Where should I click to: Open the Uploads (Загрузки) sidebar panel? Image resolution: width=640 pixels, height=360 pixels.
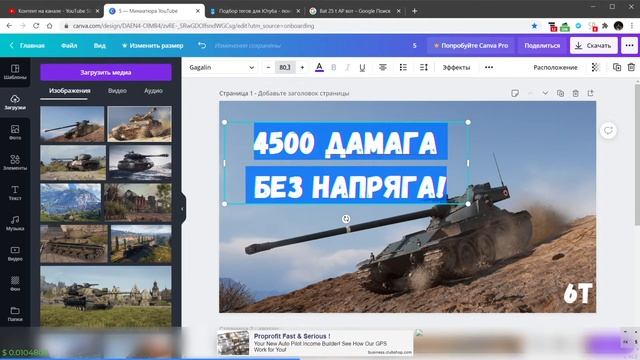click(15, 102)
